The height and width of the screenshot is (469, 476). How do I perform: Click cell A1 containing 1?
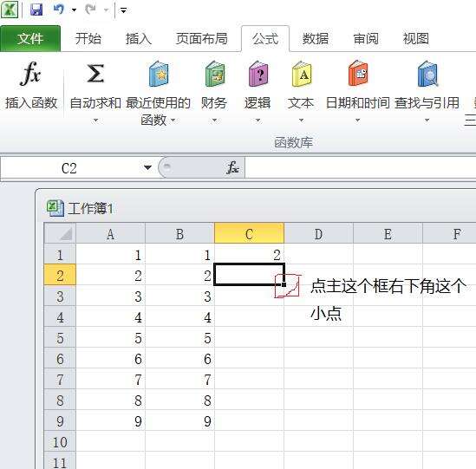[x=110, y=254]
